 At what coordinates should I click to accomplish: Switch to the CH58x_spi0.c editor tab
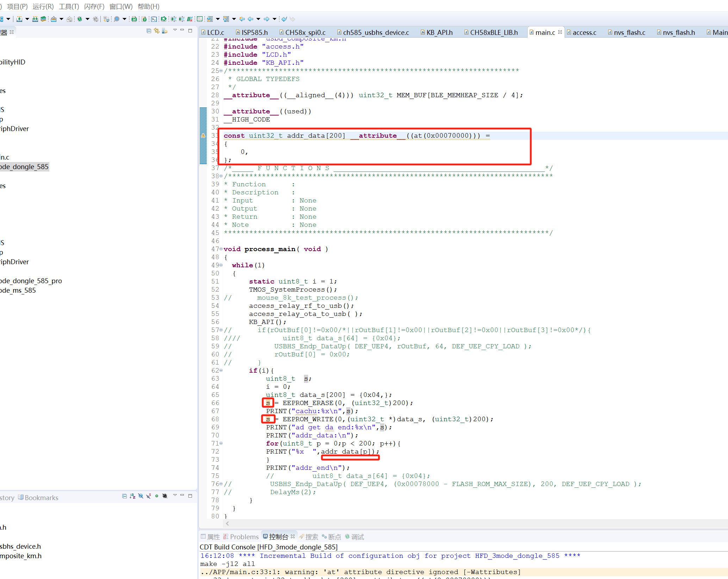[x=303, y=32]
